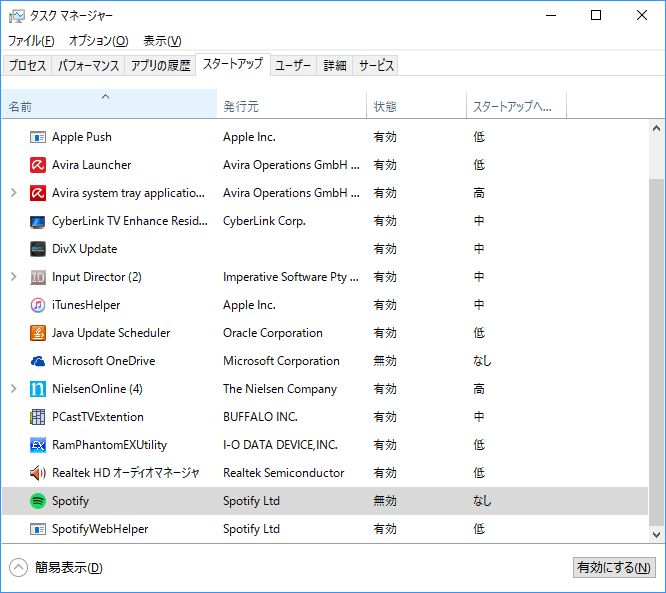Select the Apple Push row name
Viewport: 666px width, 593px height.
point(82,137)
